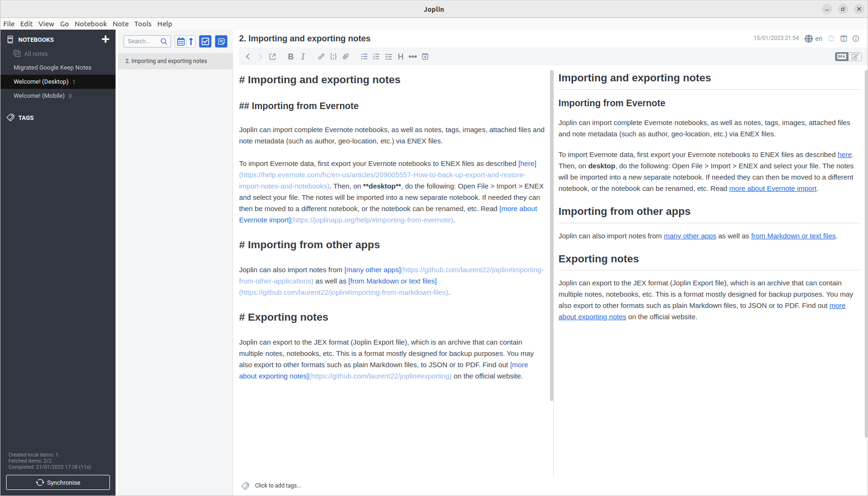
Task: Insert heading with H icon
Action: pos(401,56)
